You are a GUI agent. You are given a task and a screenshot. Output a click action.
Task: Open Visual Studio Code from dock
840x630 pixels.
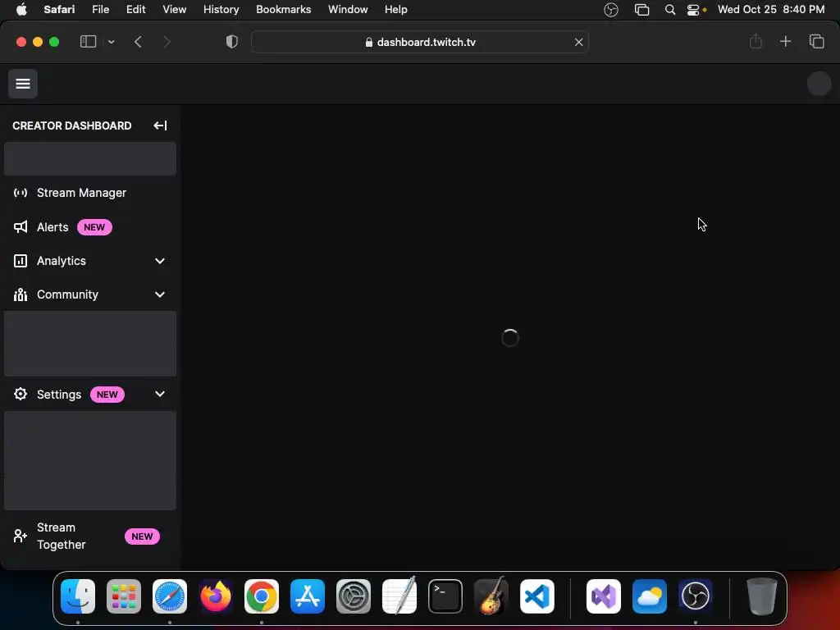coord(537,596)
